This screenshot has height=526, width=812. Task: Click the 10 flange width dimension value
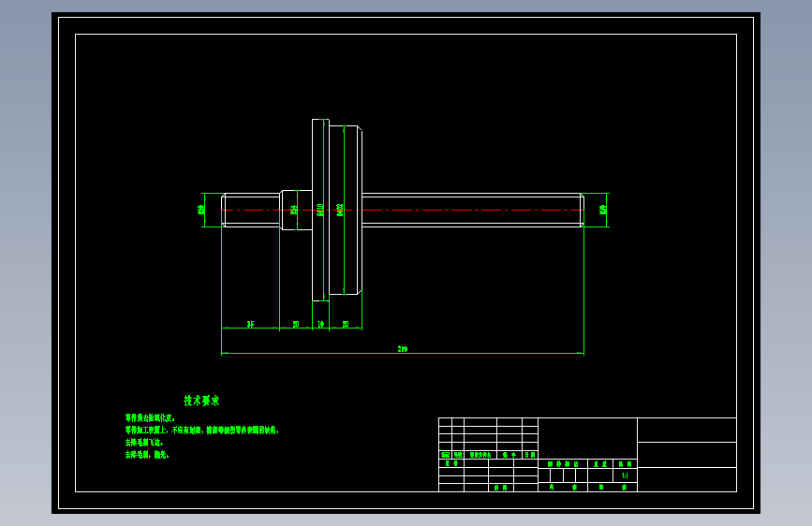tap(320, 324)
